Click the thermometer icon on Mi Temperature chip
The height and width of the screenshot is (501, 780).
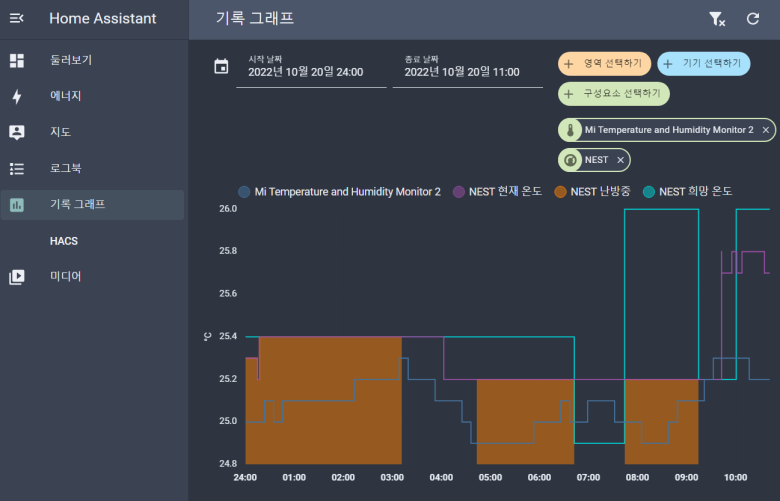pyautogui.click(x=570, y=130)
